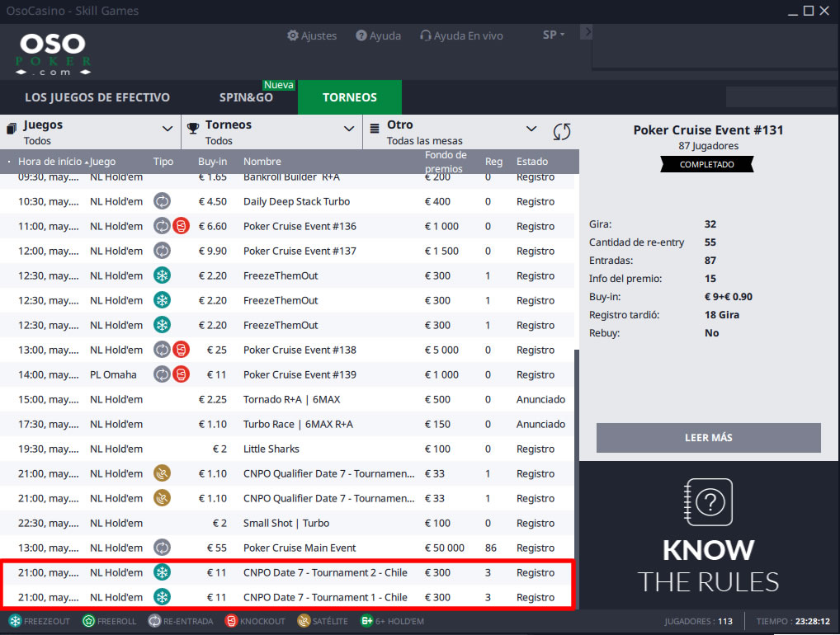
Task: Sort by Hora de inicio column header
Action: click(x=50, y=162)
